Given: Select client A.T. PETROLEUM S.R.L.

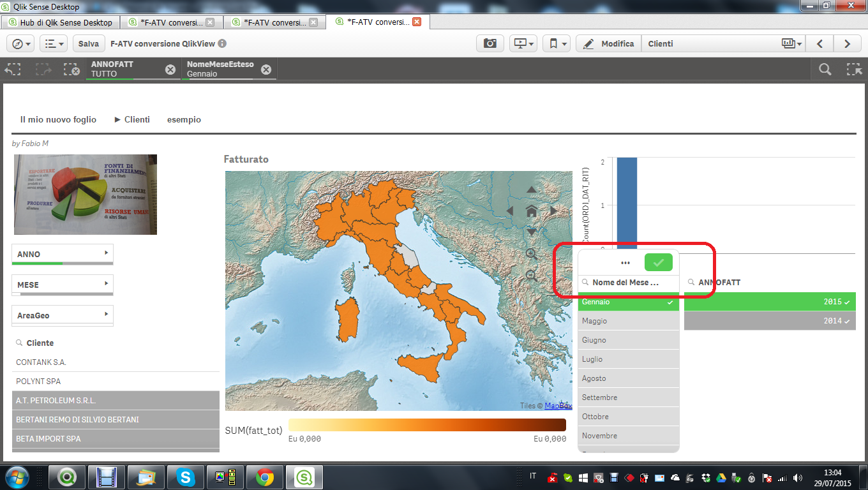Looking at the screenshot, I should coord(116,400).
